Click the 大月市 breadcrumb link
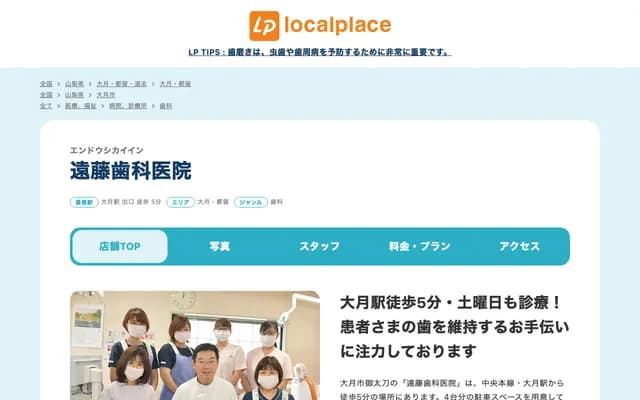 105,94
